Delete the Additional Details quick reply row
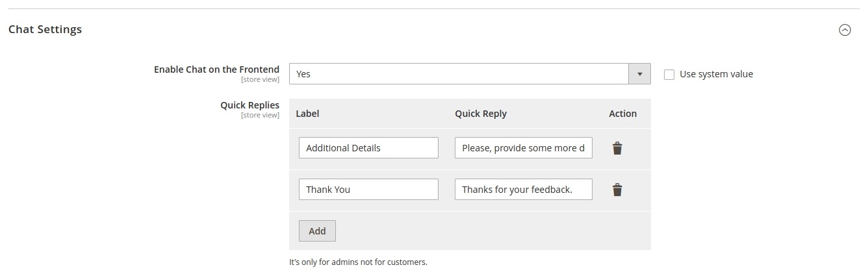Screen dimensions: 868x276 (617, 148)
